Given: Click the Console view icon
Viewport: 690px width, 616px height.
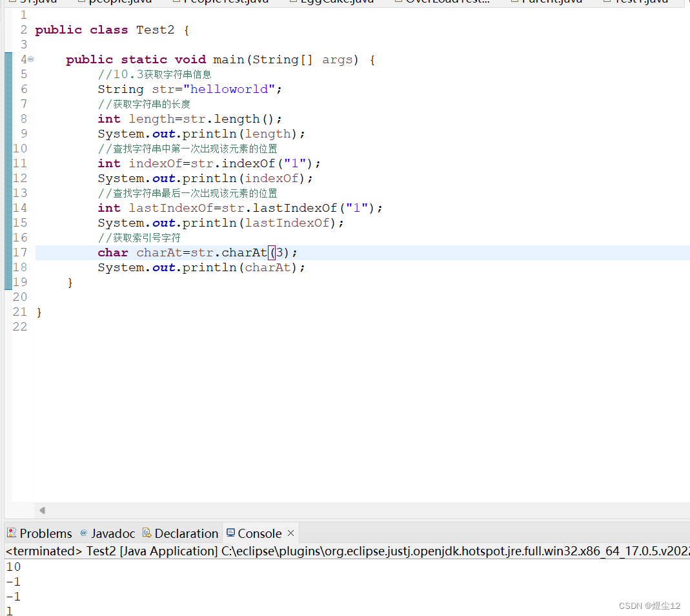Looking at the screenshot, I should (231, 533).
